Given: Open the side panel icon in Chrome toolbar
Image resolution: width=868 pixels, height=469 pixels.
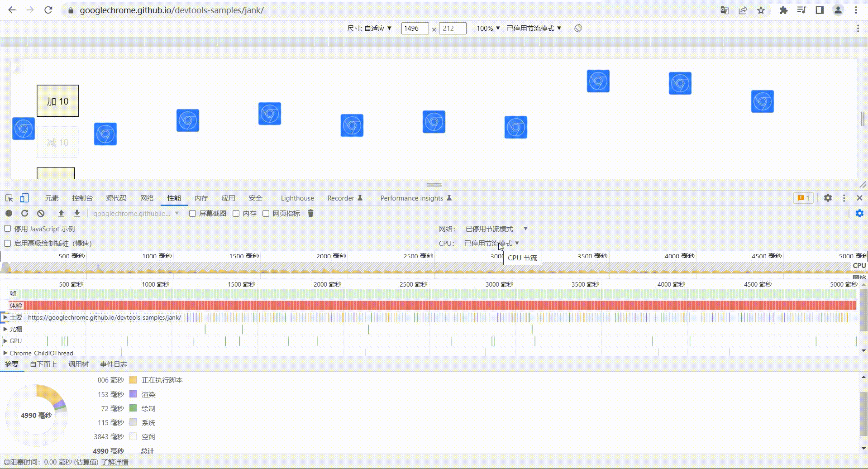Looking at the screenshot, I should (x=820, y=10).
